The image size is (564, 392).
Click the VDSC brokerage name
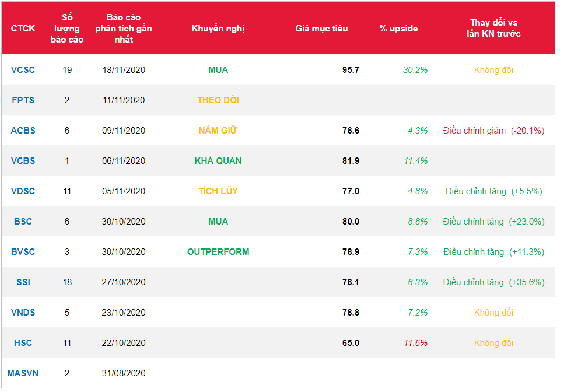point(23,191)
